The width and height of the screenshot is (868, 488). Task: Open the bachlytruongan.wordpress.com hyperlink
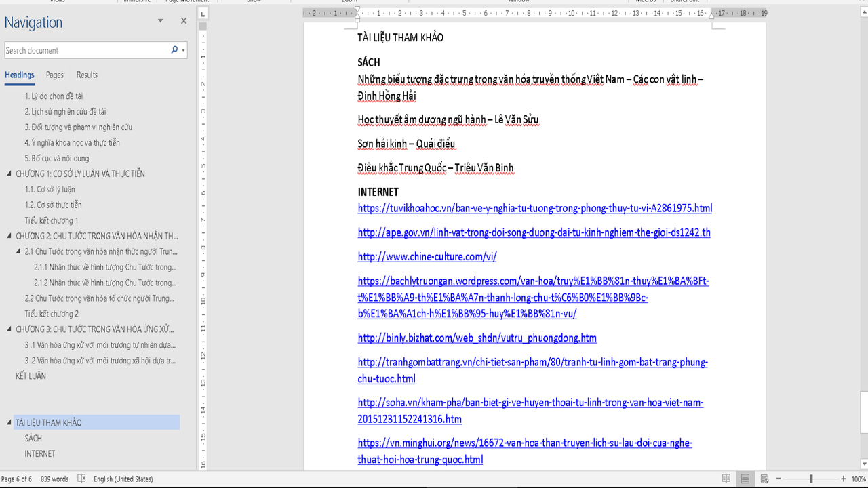point(533,298)
